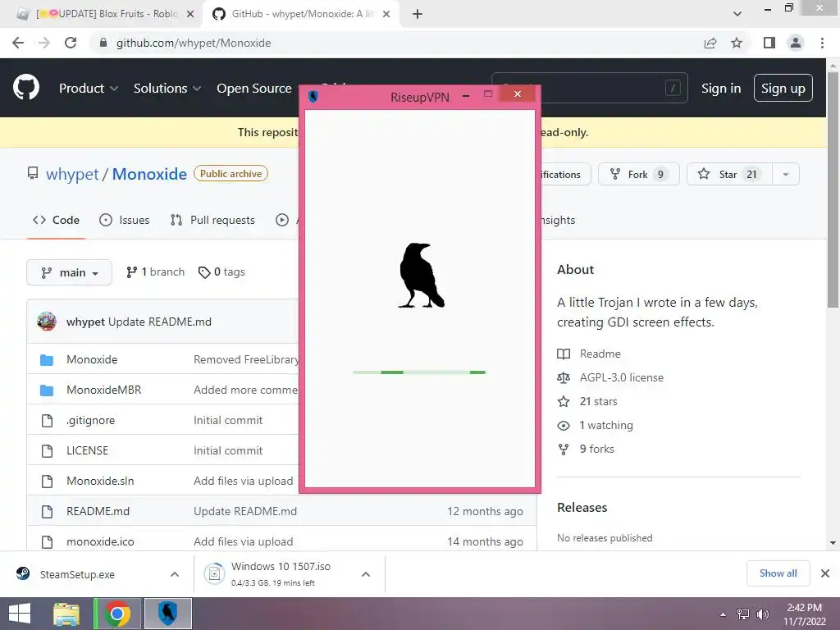The width and height of the screenshot is (840, 630).
Task: Select RiseupVPN taskbar icon
Action: coord(167,614)
